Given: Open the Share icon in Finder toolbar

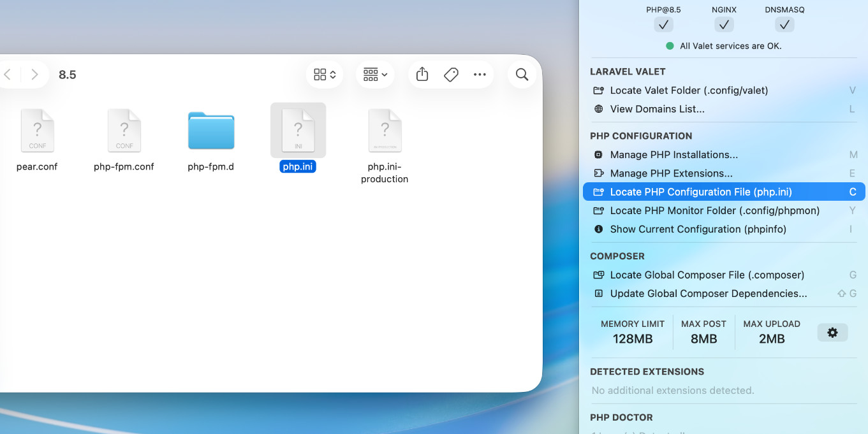Looking at the screenshot, I should coord(422,75).
